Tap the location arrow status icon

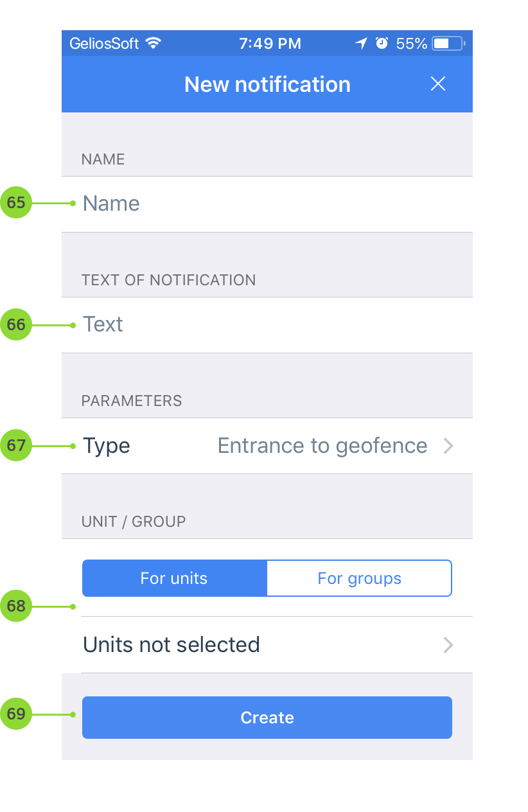362,44
